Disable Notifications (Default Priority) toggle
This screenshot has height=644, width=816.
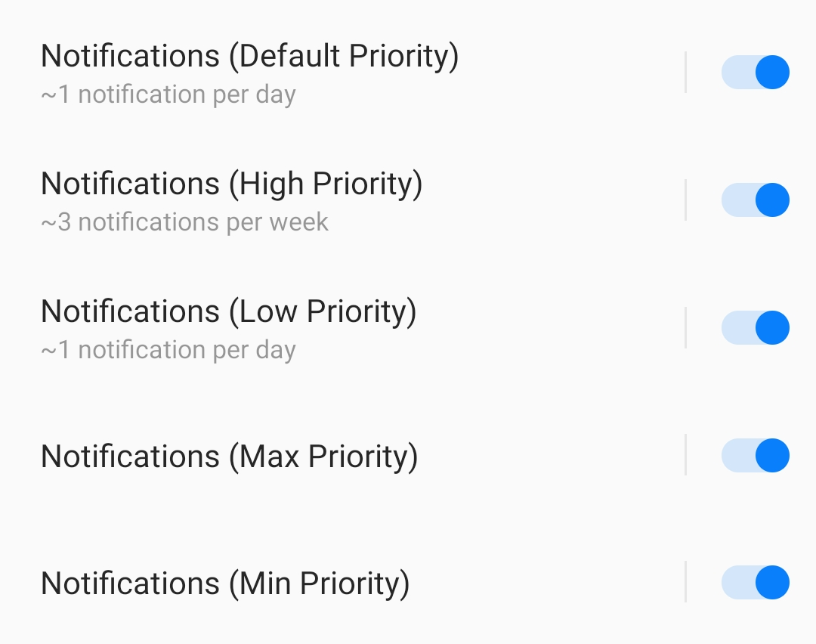click(x=755, y=72)
